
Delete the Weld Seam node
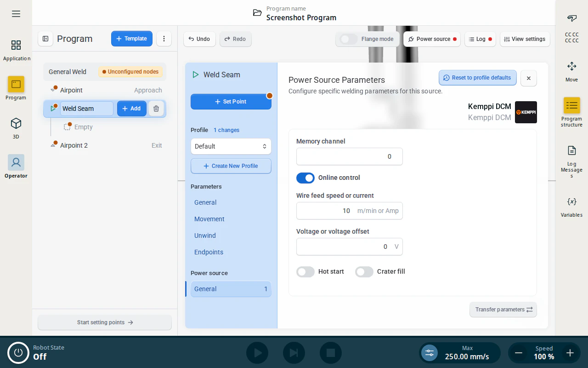coord(156,109)
